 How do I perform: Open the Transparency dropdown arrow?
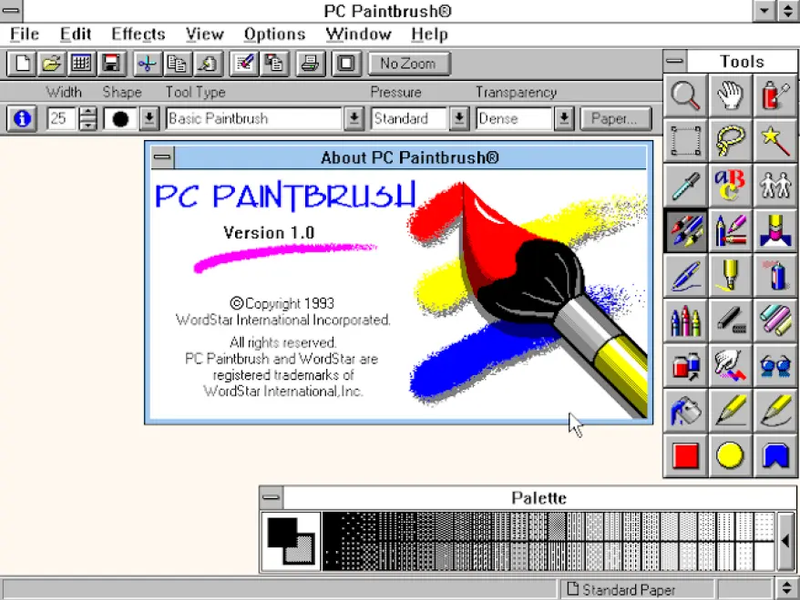coord(564,119)
